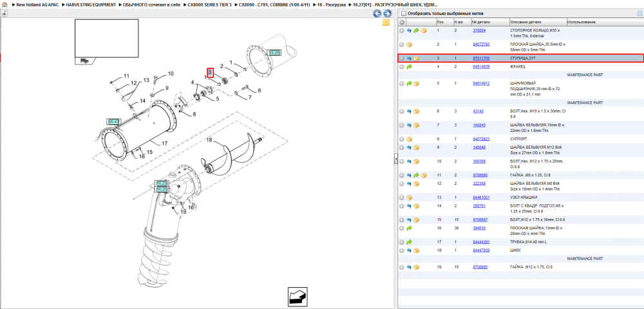Toggle 'Отобразить только выбранные метки' checkbox
This screenshot has width=644, height=309.
coord(403,14)
